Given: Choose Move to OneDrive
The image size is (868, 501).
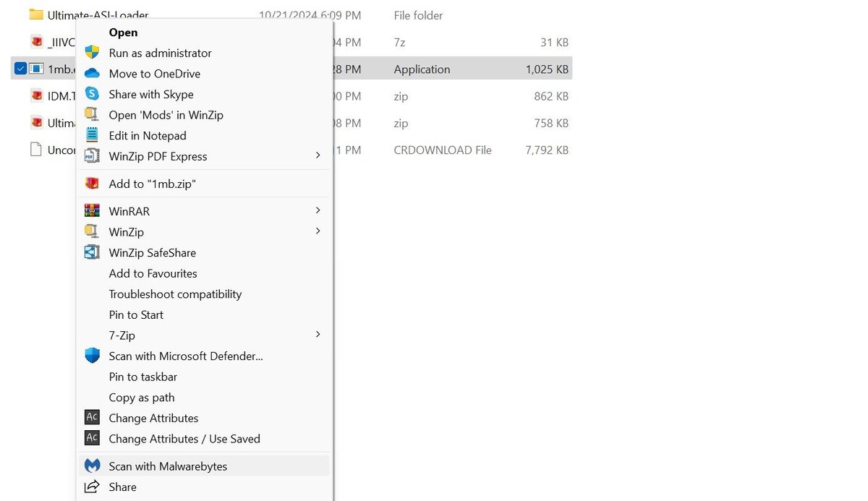Looking at the screenshot, I should click(204, 74).
